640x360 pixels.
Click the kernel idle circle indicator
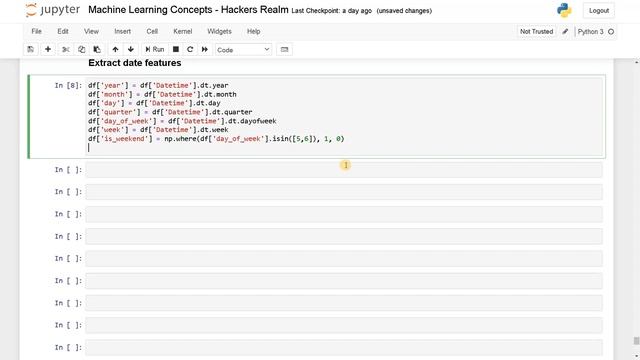click(x=611, y=31)
